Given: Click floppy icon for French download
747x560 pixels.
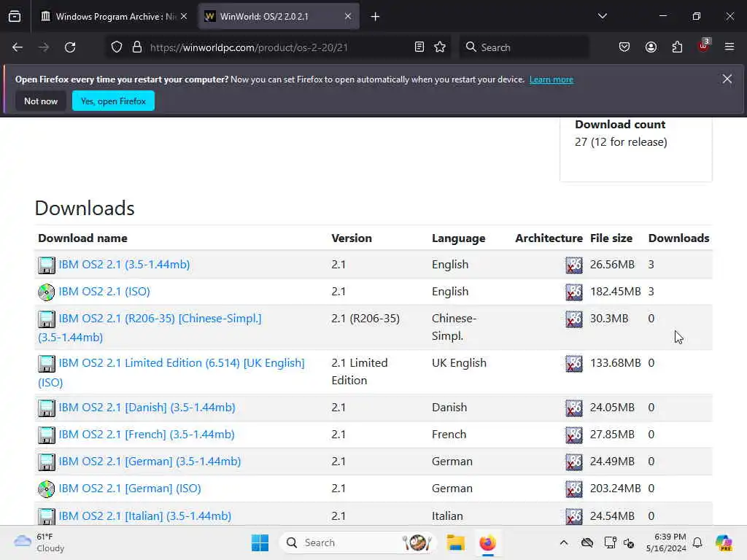Looking at the screenshot, I should (x=47, y=435).
